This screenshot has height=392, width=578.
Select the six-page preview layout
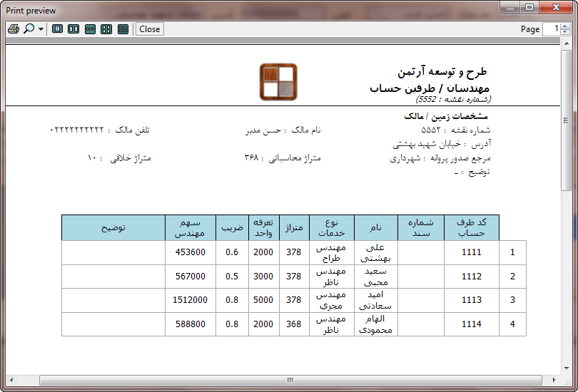(123, 29)
